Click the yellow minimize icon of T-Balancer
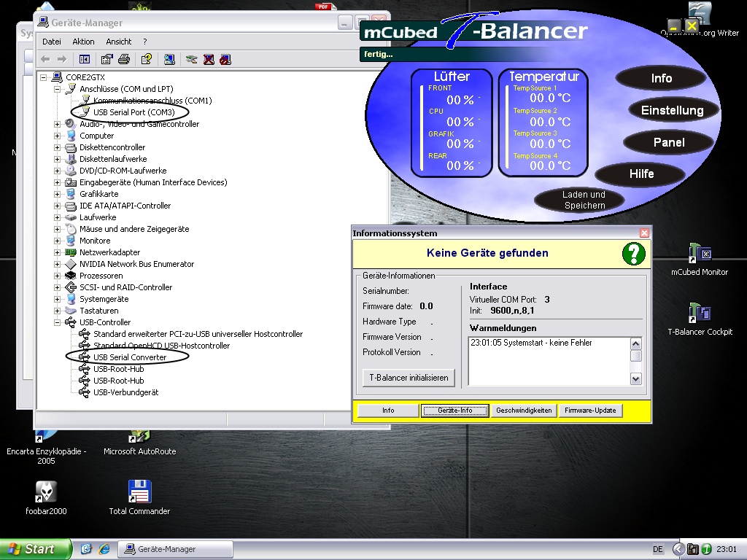The width and height of the screenshot is (747, 560). (x=673, y=26)
